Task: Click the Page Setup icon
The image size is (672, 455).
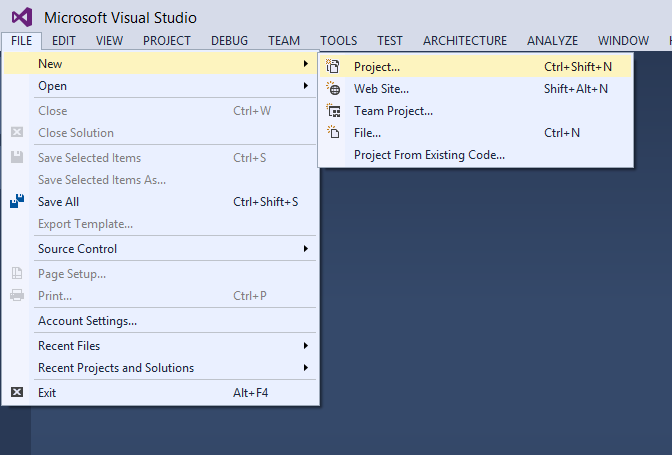Action: click(17, 273)
